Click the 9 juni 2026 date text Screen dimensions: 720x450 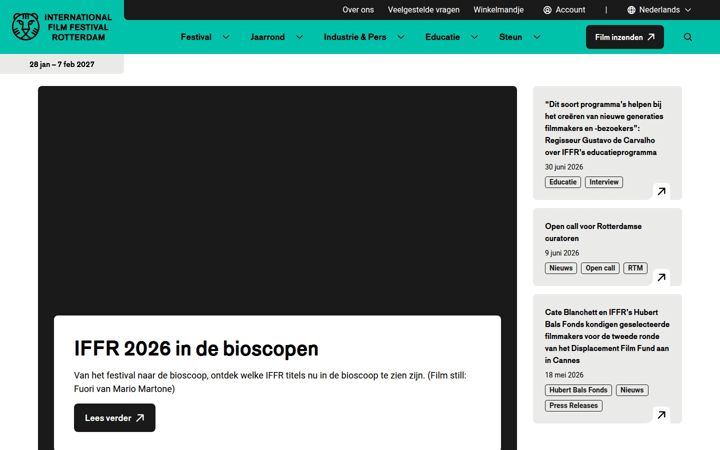tap(562, 253)
